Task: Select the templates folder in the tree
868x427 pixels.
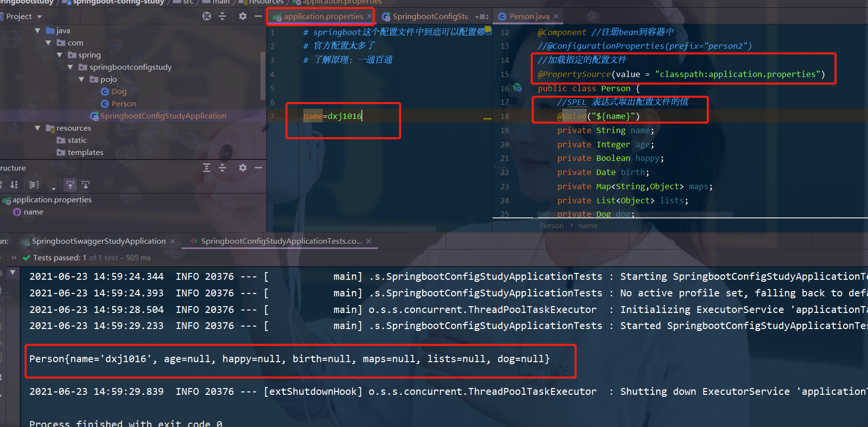Action: click(x=85, y=153)
